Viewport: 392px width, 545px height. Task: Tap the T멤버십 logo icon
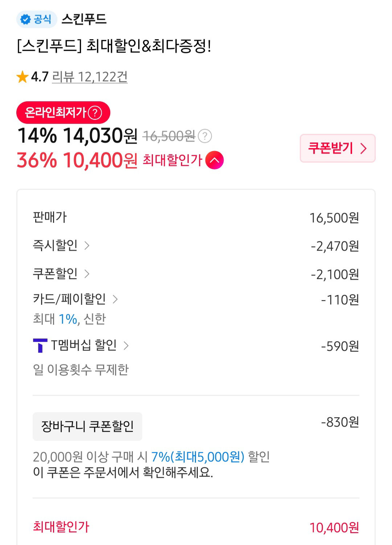[x=40, y=345]
